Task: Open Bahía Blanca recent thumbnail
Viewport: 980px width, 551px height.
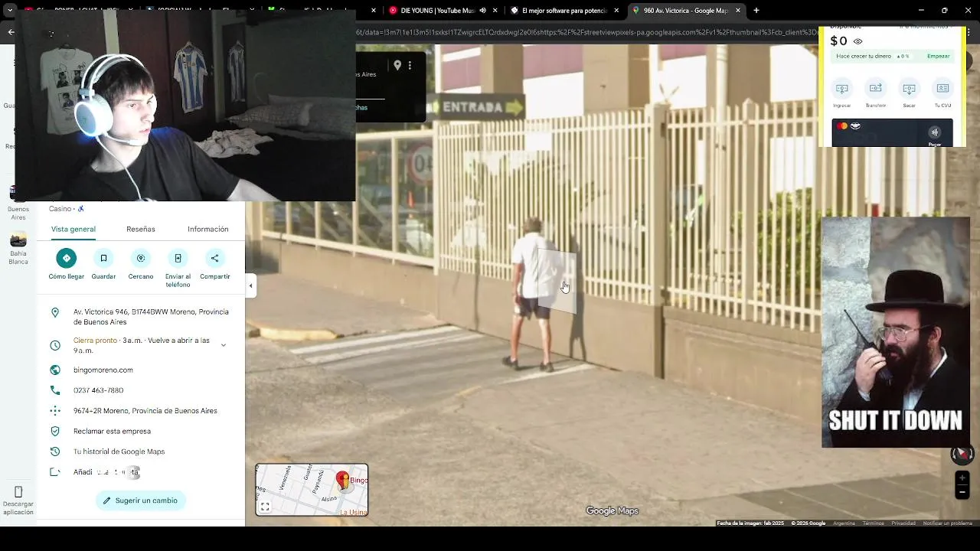Action: click(18, 240)
